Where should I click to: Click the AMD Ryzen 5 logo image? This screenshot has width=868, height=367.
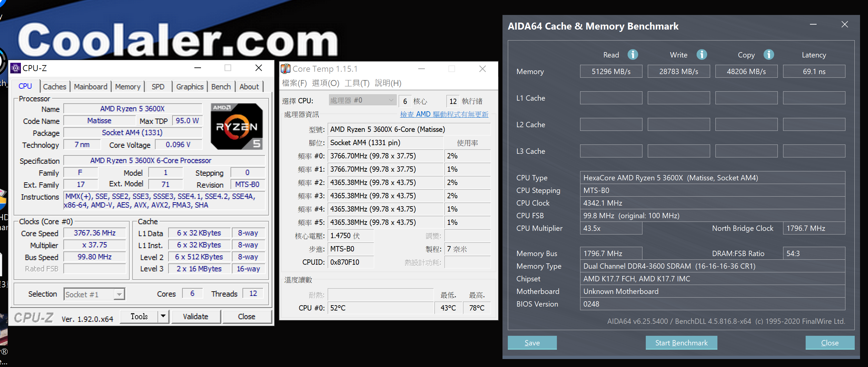(236, 127)
